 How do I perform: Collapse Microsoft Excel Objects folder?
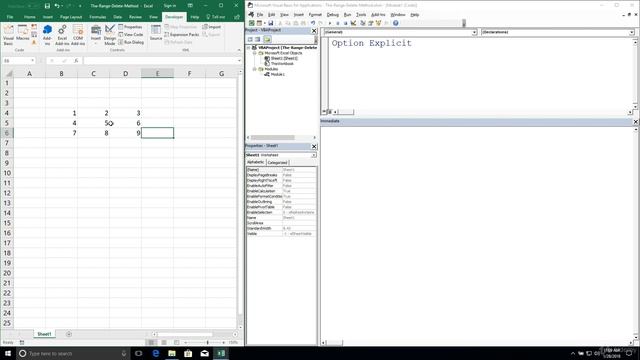coord(254,53)
